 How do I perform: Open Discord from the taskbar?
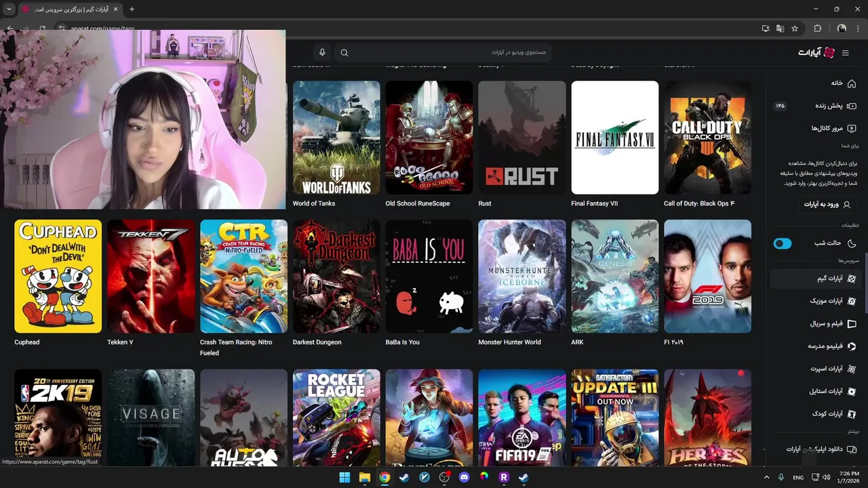pyautogui.click(x=464, y=477)
